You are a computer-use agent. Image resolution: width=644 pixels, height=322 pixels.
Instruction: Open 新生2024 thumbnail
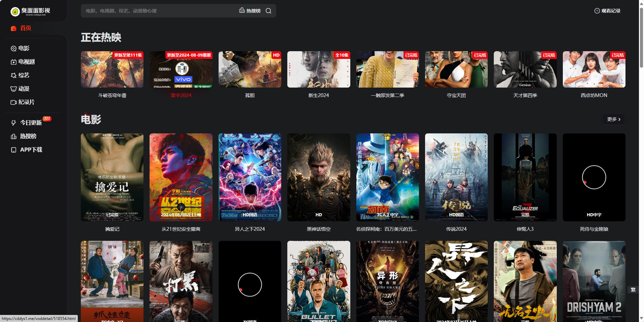coord(319,69)
